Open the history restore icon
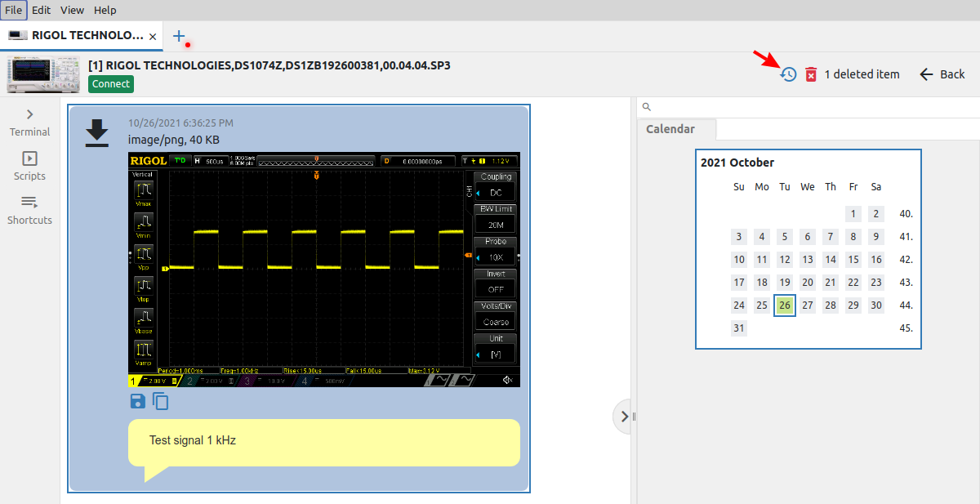The width and height of the screenshot is (980, 504). pos(788,74)
